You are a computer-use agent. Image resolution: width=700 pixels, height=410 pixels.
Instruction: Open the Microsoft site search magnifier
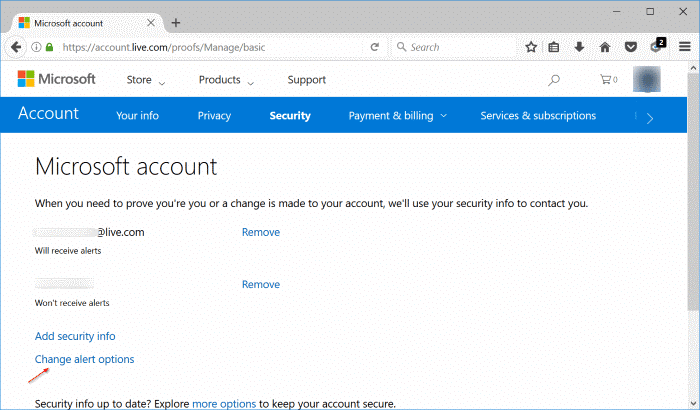tap(554, 80)
